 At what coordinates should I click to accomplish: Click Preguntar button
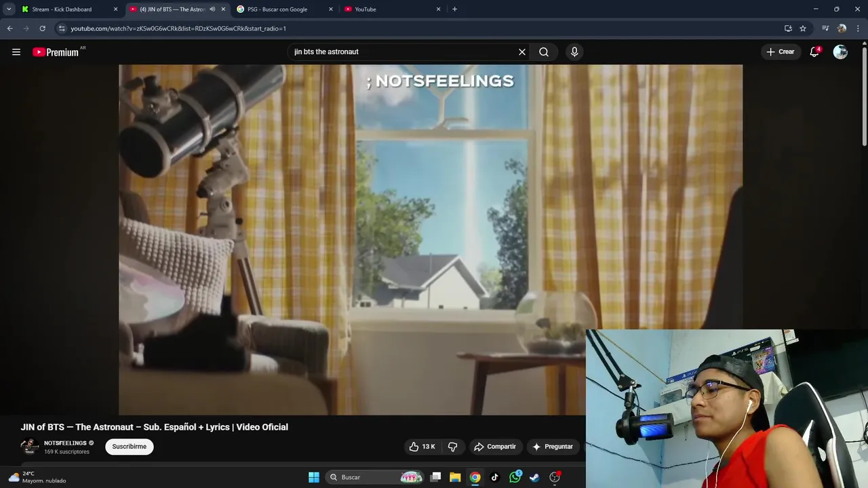tap(553, 447)
